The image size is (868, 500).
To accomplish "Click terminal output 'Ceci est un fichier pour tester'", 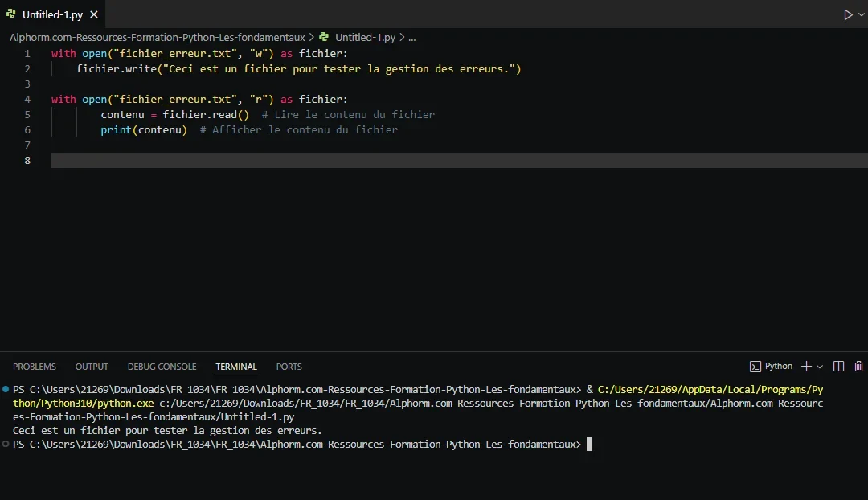I will point(167,431).
